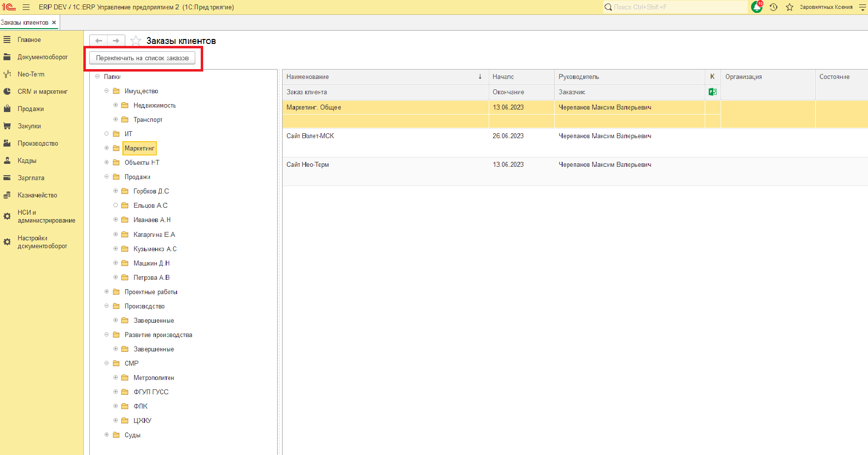Open the 1C main menu hamburger icon

click(26, 7)
